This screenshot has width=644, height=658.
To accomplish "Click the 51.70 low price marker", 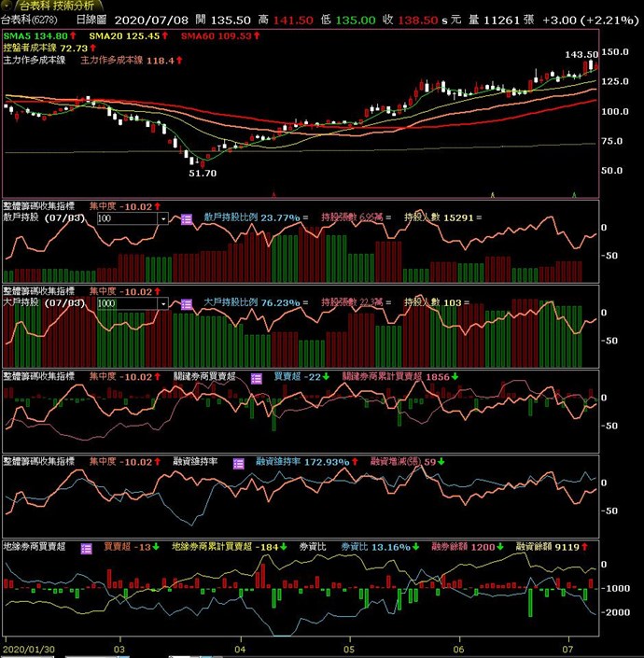I will tap(203, 174).
